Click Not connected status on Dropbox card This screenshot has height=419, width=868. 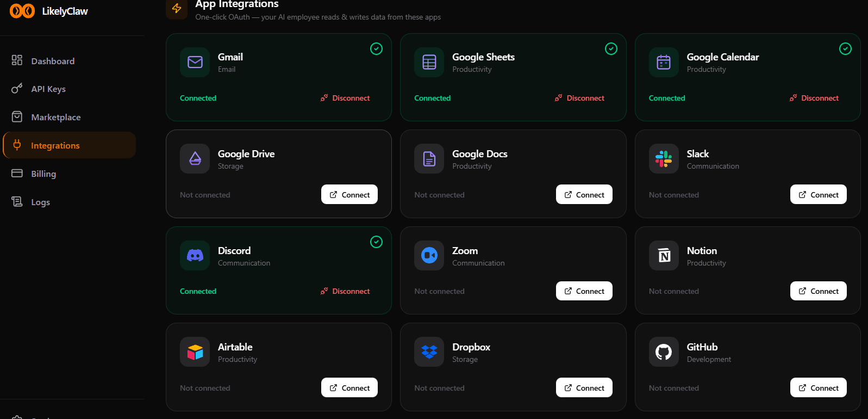(439, 388)
